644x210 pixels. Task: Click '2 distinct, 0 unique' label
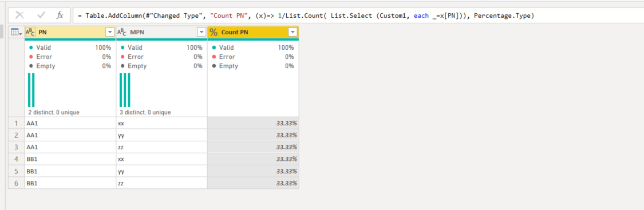tap(54, 112)
